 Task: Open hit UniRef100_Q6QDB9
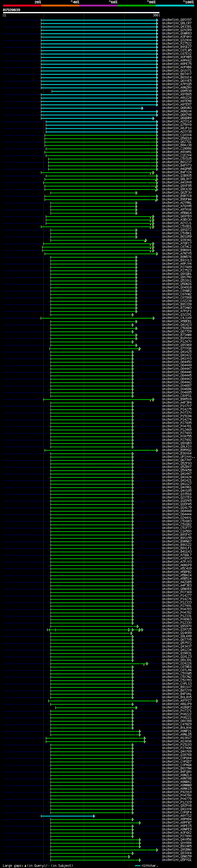(x=177, y=118)
